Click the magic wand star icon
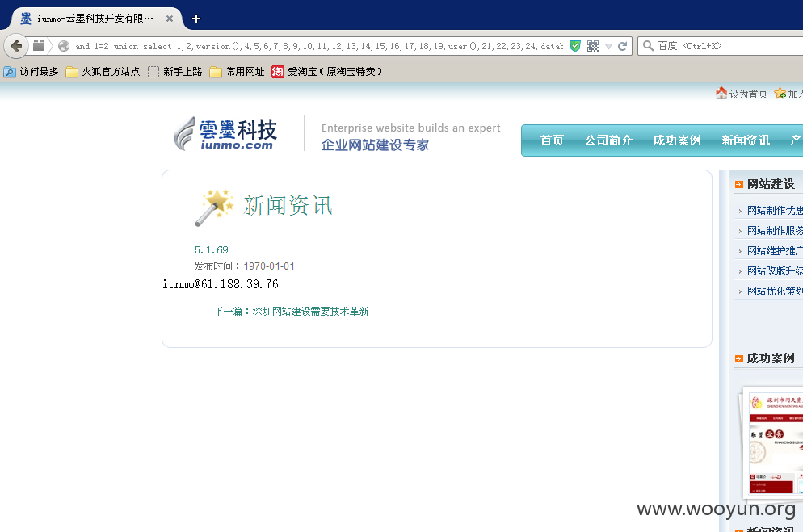This screenshot has width=803, height=532. coord(215,207)
